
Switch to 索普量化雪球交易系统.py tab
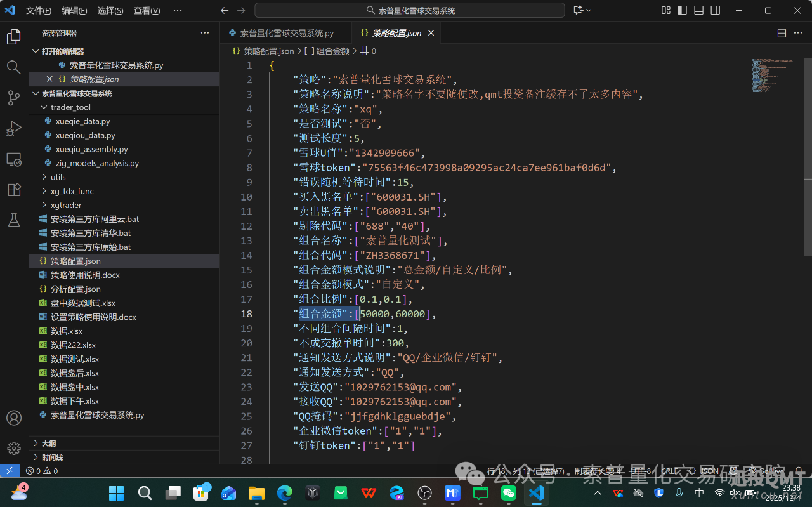click(x=287, y=33)
